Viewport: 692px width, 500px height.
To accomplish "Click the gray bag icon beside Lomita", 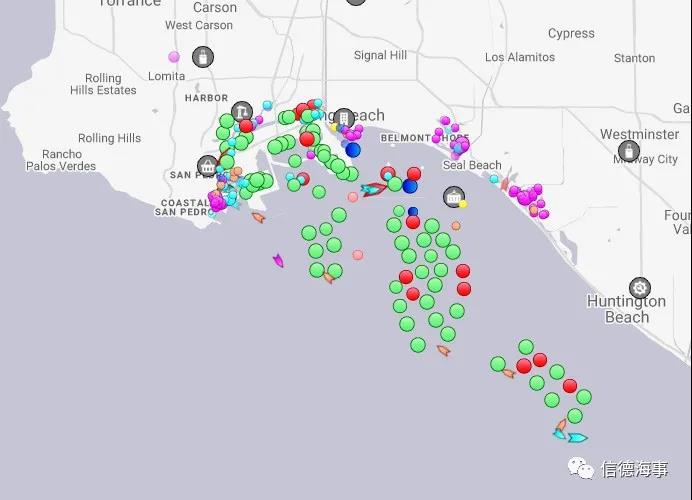I will [x=202, y=57].
